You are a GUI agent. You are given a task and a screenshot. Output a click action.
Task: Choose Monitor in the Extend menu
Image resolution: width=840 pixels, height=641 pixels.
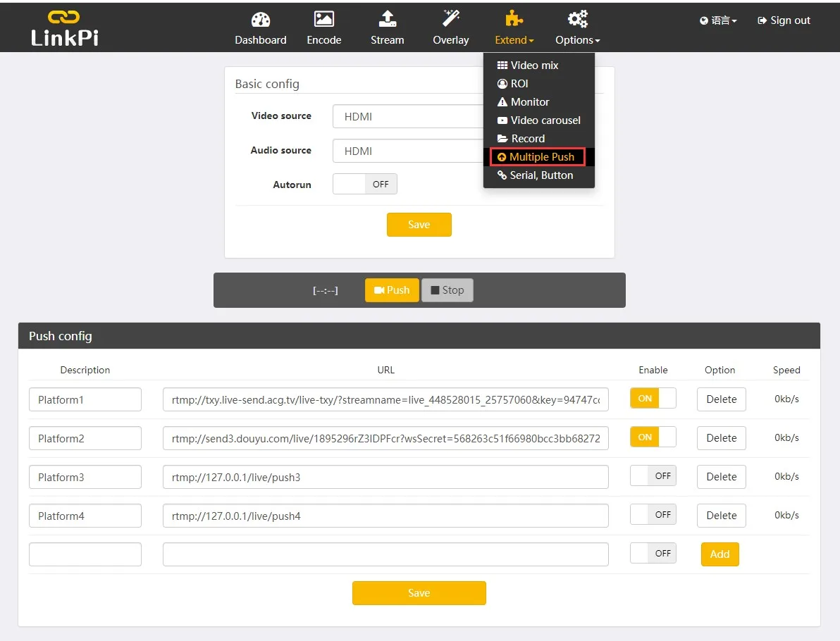tap(539, 101)
